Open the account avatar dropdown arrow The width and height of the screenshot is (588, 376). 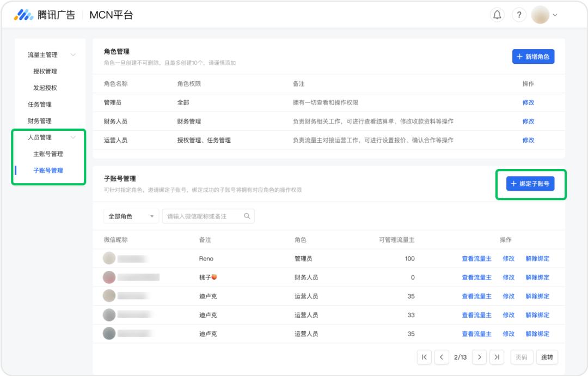[555, 15]
